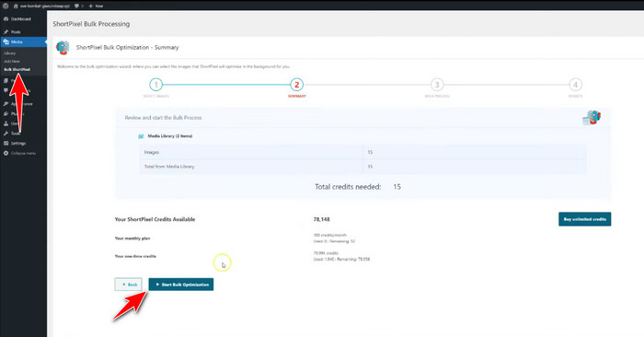Click 'Review and start the Bulk Process' heading
Image resolution: width=644 pixels, height=337 pixels.
pyautogui.click(x=163, y=118)
